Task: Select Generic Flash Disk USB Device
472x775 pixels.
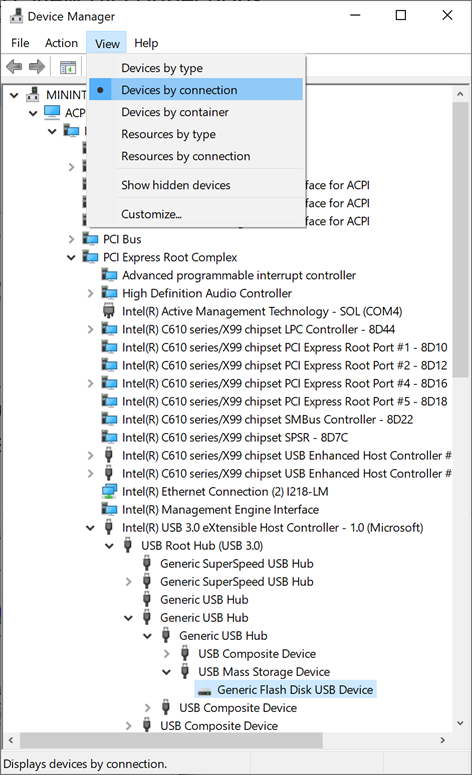Action: click(295, 689)
